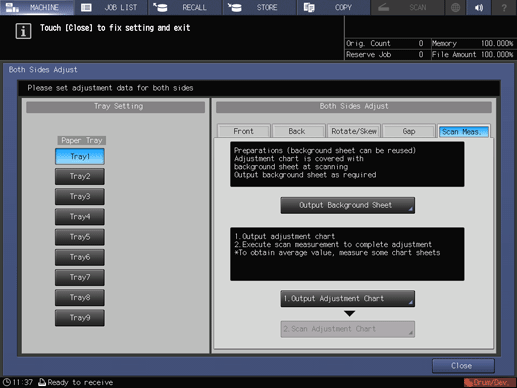
Task: Select Tray9 paper tray
Action: coord(80,318)
